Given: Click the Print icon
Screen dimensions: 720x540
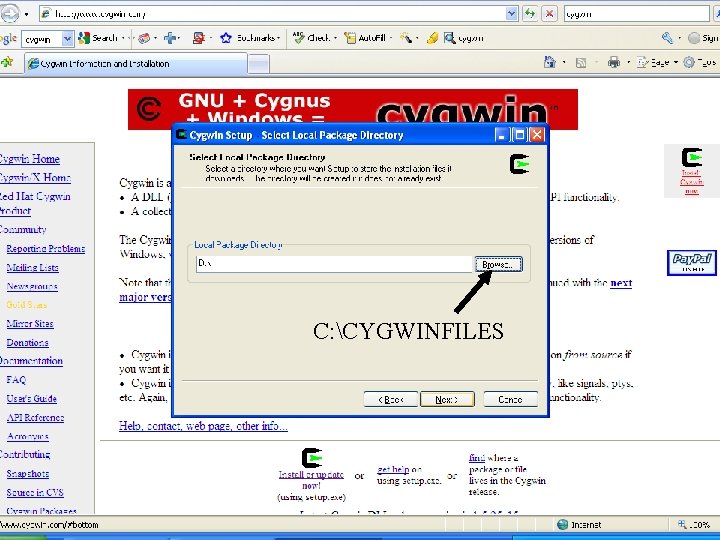Looking at the screenshot, I should coord(613,62).
